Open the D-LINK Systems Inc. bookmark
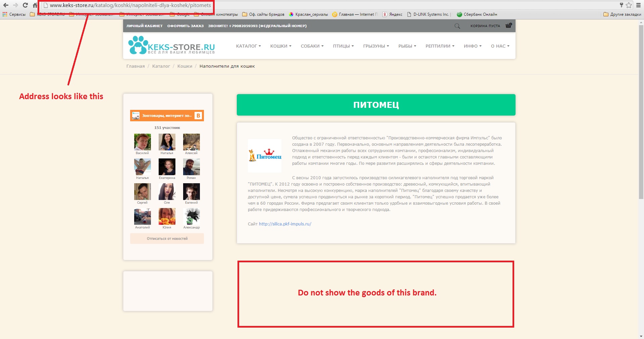644x339 pixels. click(428, 14)
